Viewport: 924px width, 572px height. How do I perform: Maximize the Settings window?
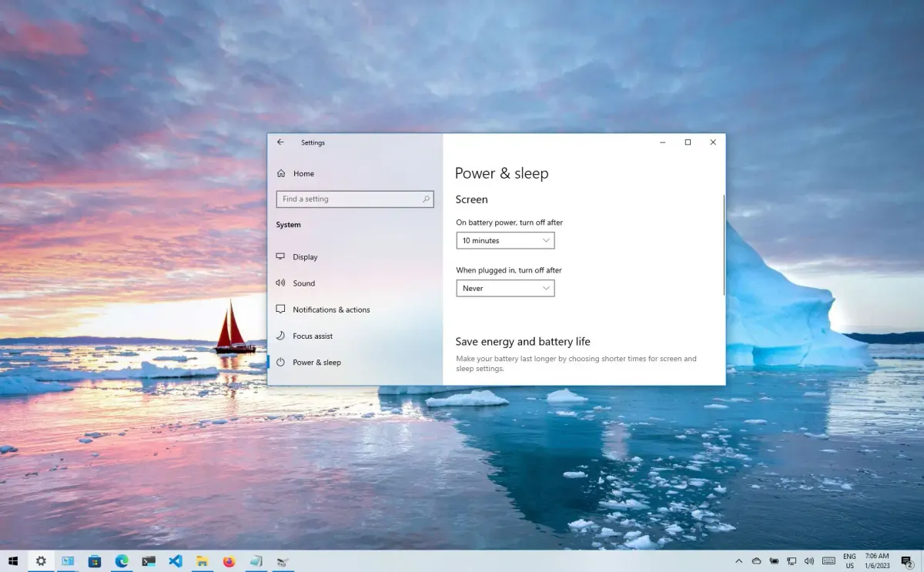688,142
